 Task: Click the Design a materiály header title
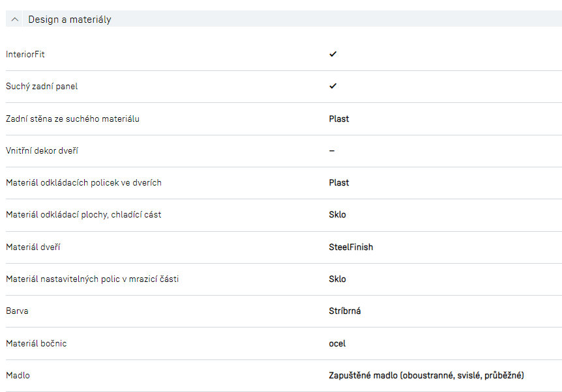coord(69,20)
